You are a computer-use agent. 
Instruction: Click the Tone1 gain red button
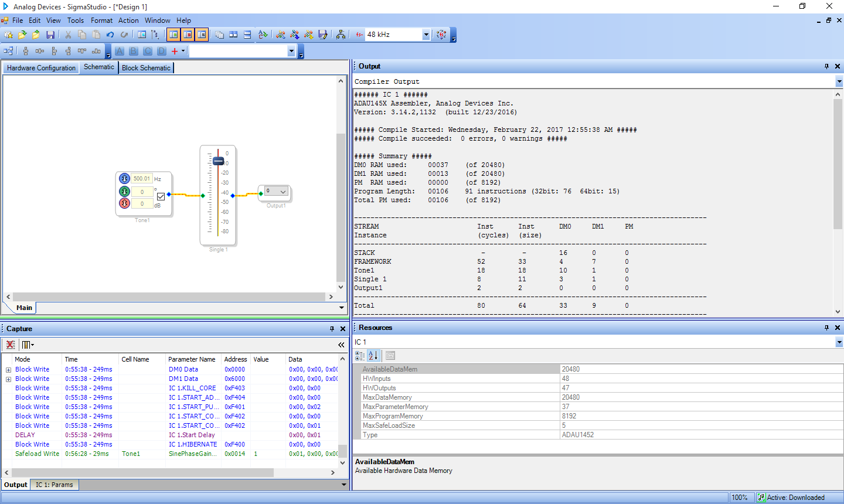(x=124, y=203)
